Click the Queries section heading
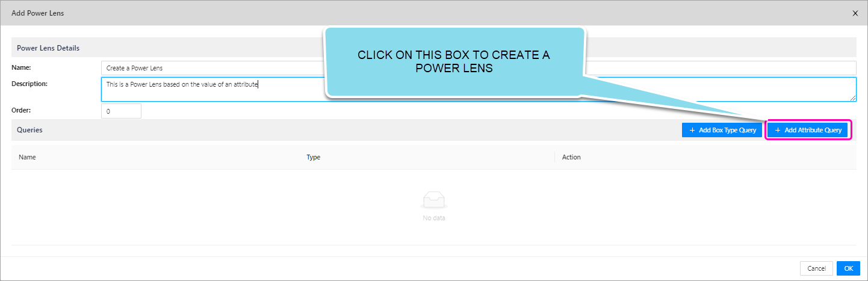868x281 pixels. 29,130
